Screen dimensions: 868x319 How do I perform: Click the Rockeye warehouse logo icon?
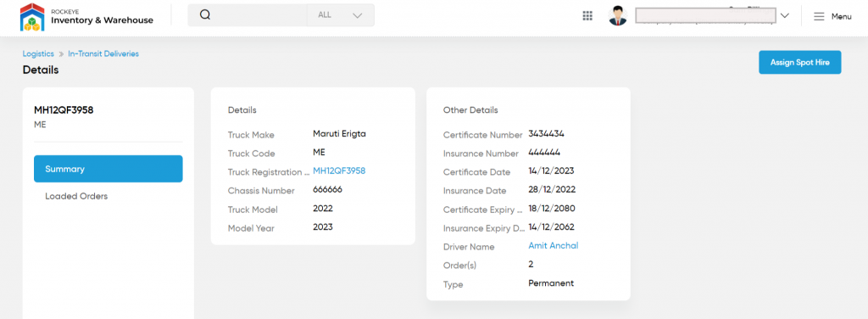coord(31,17)
